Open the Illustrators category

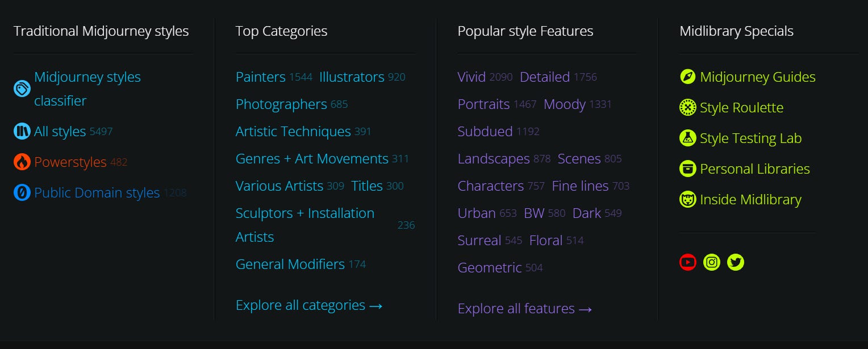352,77
